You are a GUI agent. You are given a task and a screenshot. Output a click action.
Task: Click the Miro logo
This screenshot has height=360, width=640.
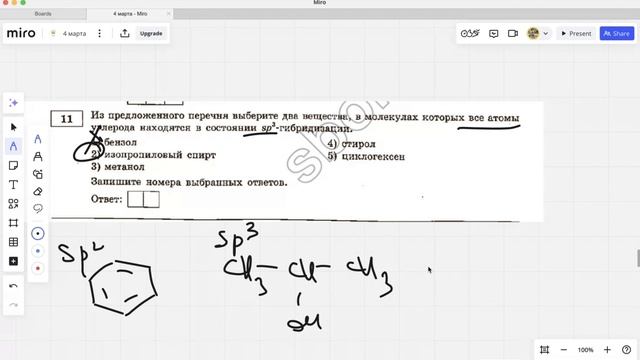pyautogui.click(x=21, y=33)
